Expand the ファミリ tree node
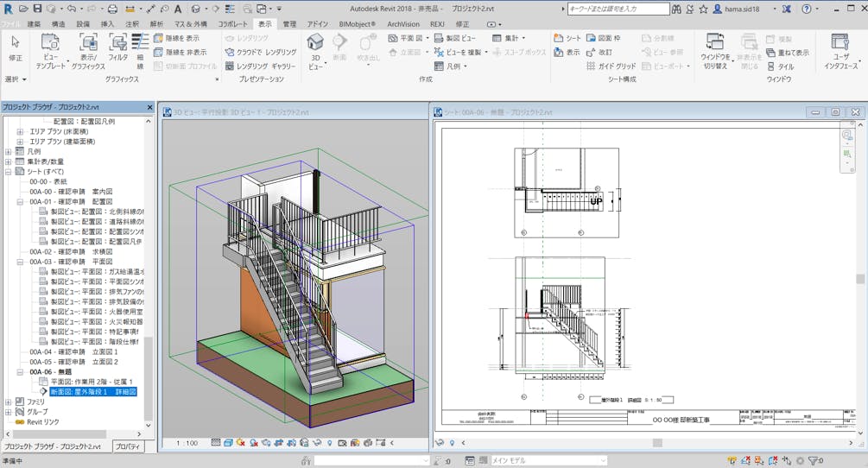 (9, 402)
